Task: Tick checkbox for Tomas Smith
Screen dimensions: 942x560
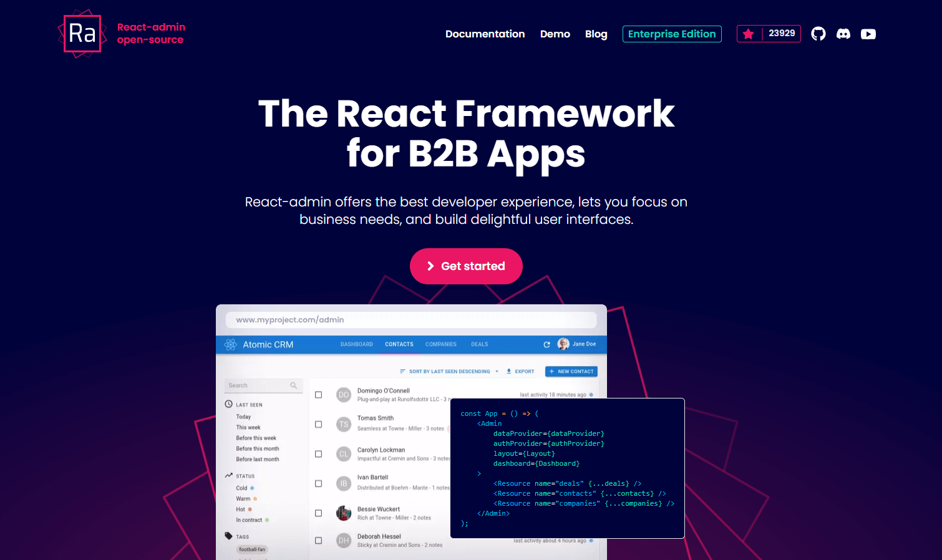Action: (319, 424)
